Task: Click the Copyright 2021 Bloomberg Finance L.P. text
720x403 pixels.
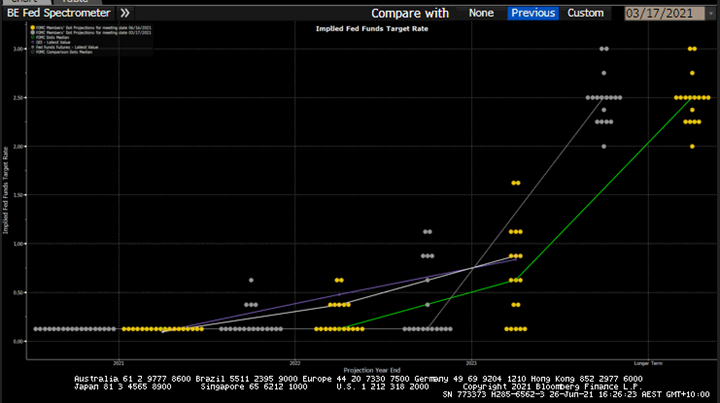Action: pos(552,386)
